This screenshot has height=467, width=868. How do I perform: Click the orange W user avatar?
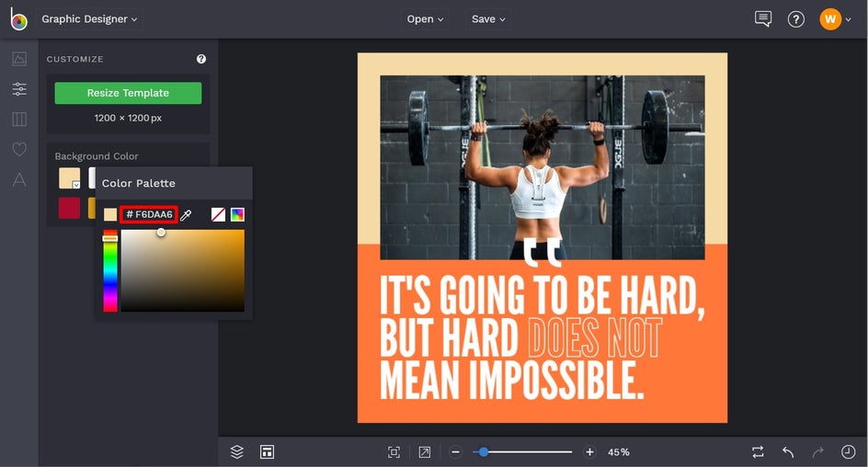click(x=829, y=19)
